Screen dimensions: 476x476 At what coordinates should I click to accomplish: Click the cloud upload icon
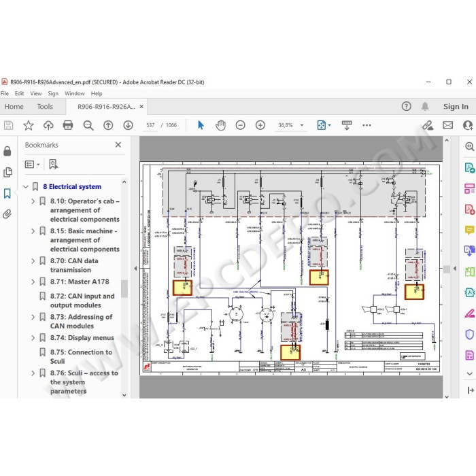point(48,125)
